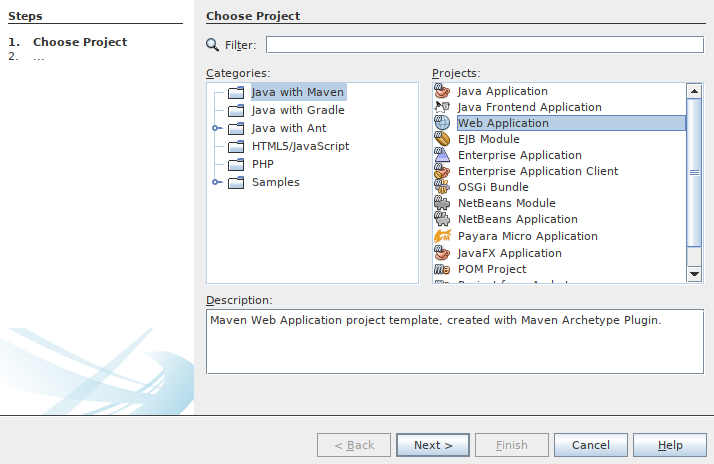
Task: Expand the Samples category node
Action: click(216, 182)
